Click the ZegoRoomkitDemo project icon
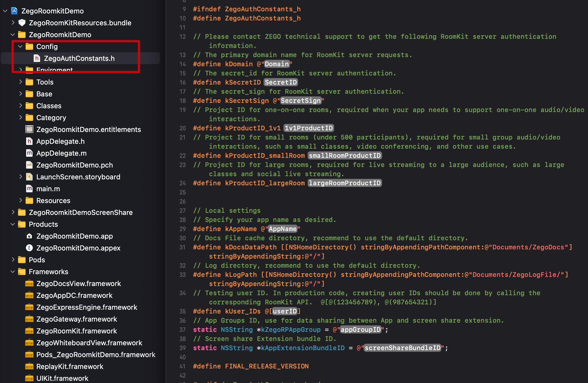 [x=14, y=11]
